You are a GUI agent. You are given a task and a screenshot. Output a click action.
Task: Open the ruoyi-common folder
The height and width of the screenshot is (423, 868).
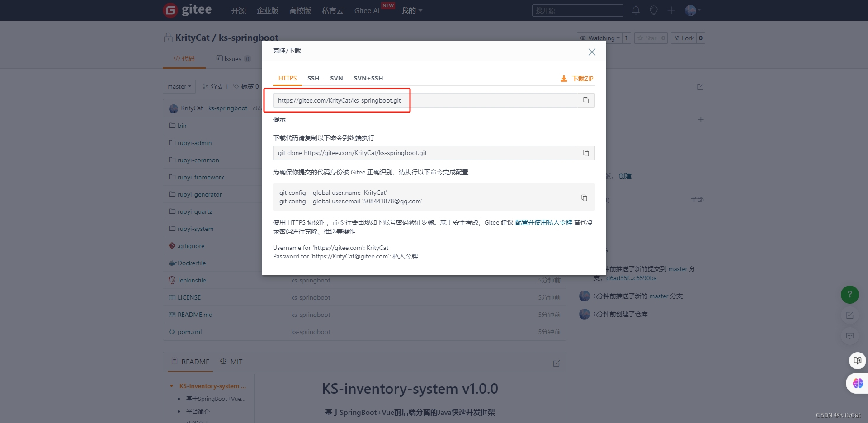click(x=198, y=160)
